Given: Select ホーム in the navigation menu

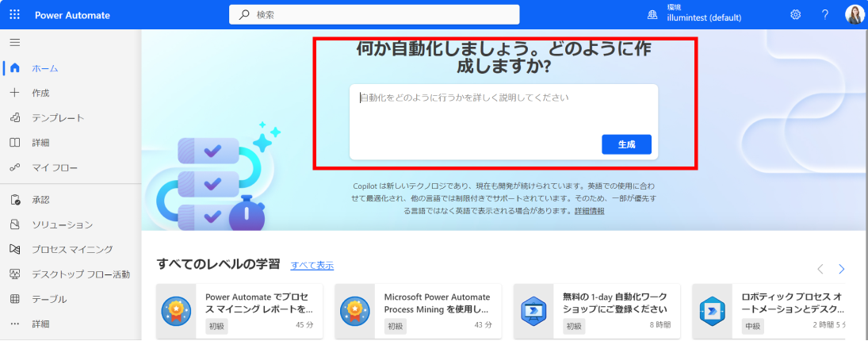Looking at the screenshot, I should coord(45,69).
